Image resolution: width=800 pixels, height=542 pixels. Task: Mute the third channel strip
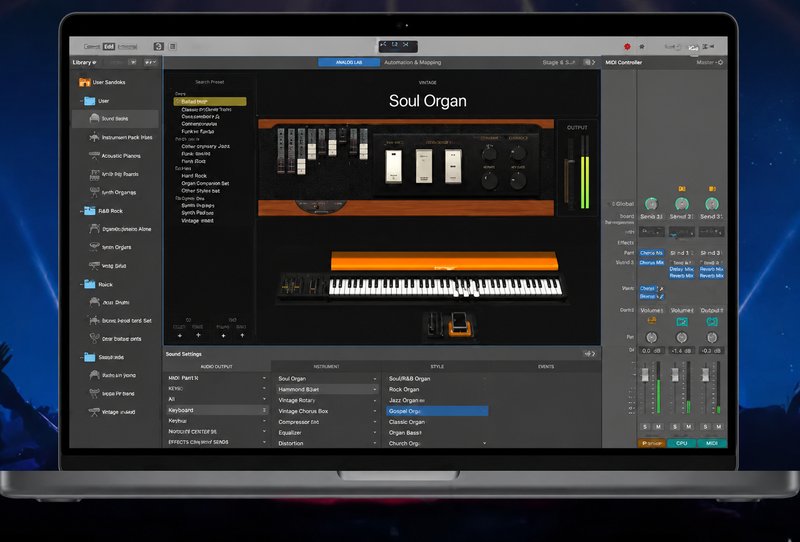[718, 426]
